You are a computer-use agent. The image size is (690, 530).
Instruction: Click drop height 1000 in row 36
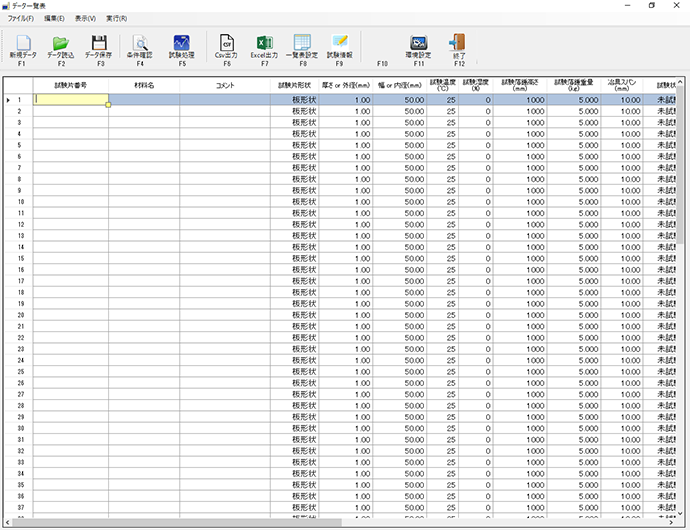click(x=520, y=496)
